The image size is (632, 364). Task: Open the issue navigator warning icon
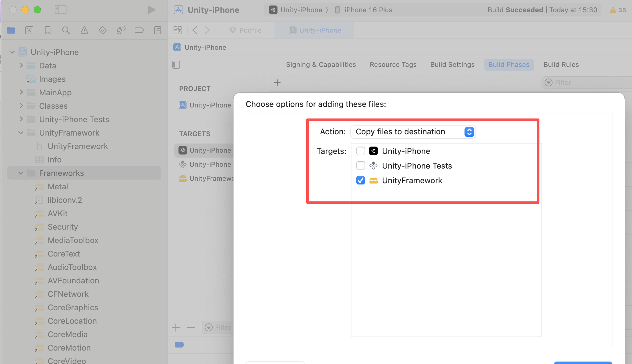click(x=84, y=30)
